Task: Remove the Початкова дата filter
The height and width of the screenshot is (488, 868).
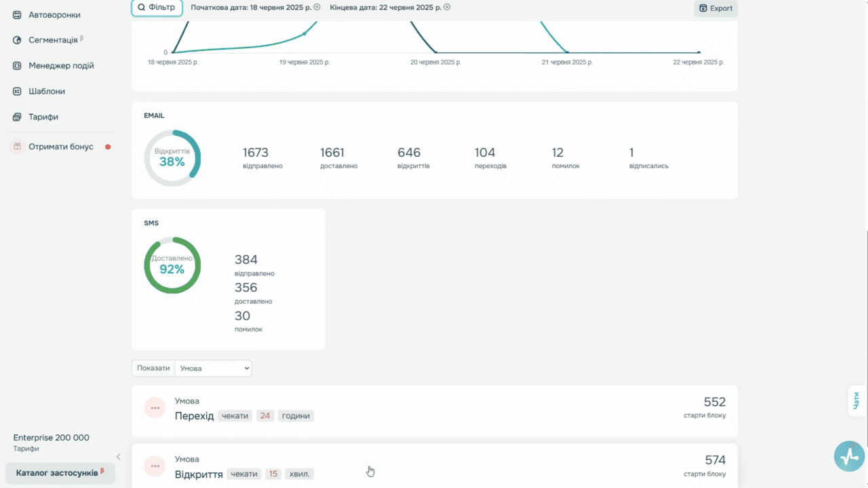Action: 317,7
